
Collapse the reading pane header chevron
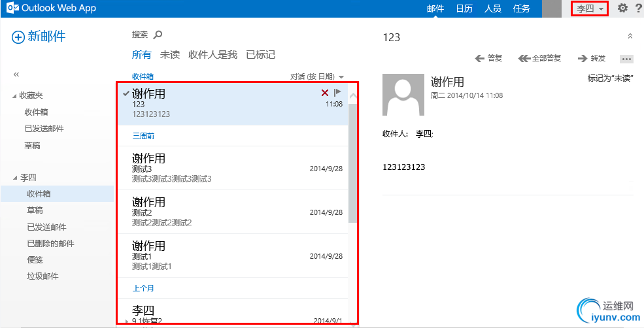[x=630, y=36]
